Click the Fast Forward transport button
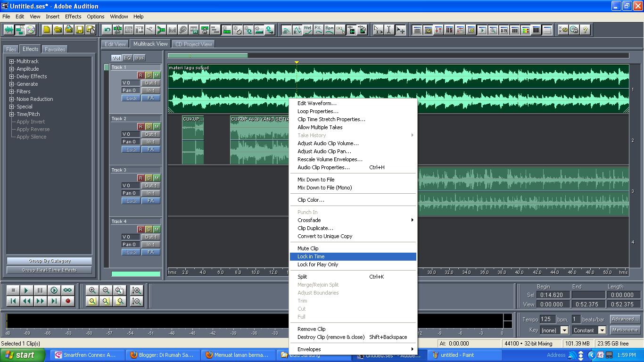The image size is (644, 362). pos(40,301)
